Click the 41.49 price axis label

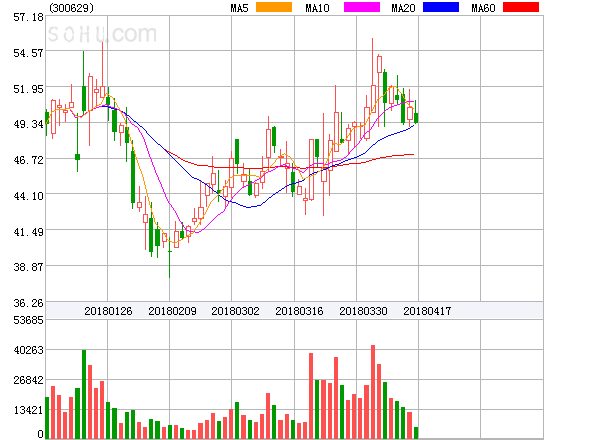[x=28, y=232]
